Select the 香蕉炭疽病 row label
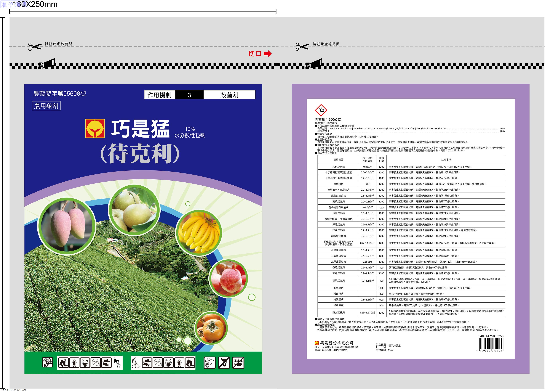Viewport: 545px width, 392px height. (x=338, y=268)
